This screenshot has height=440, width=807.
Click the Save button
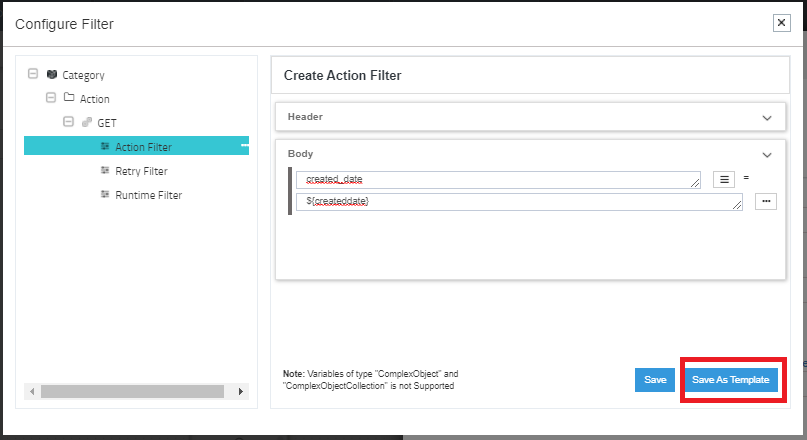click(x=655, y=380)
